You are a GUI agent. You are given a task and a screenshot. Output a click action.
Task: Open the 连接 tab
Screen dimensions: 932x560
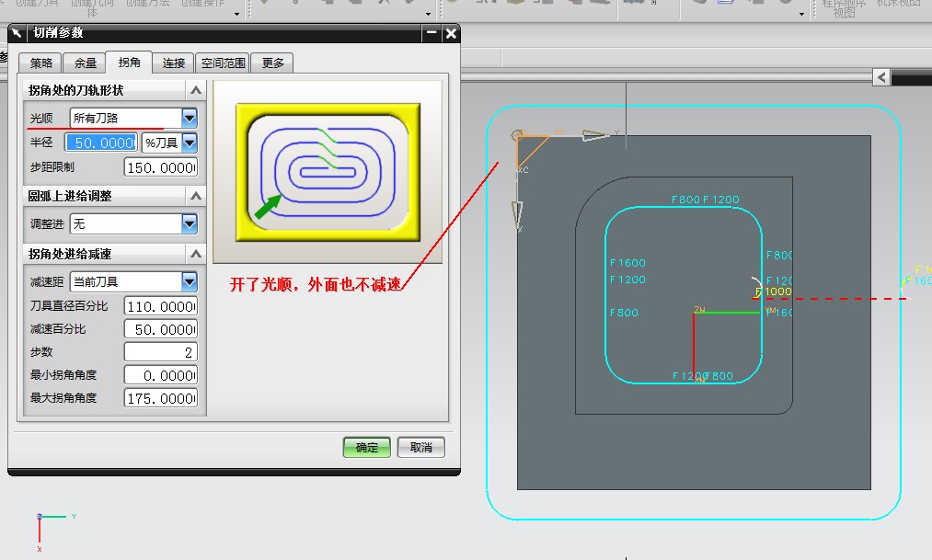click(x=174, y=63)
